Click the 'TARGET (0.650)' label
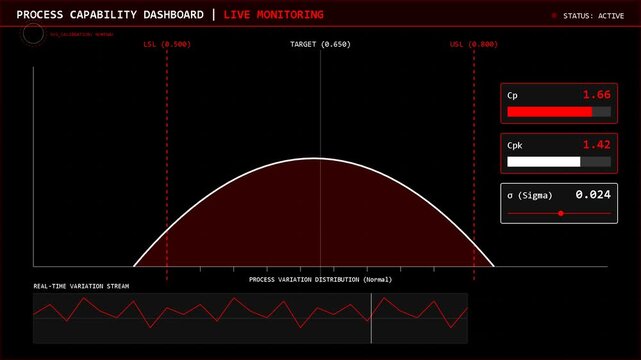Image resolution: width=641 pixels, height=360 pixels. 320,44
